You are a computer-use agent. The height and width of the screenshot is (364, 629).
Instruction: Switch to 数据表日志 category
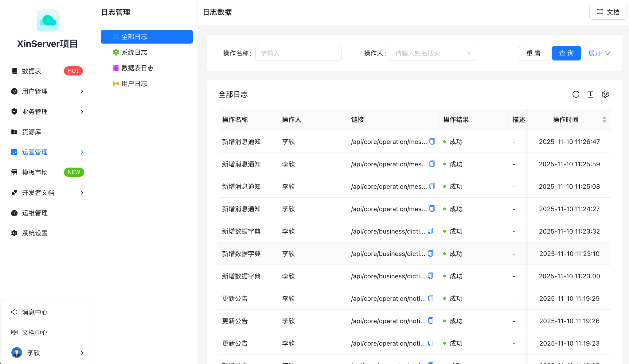pyautogui.click(x=137, y=68)
